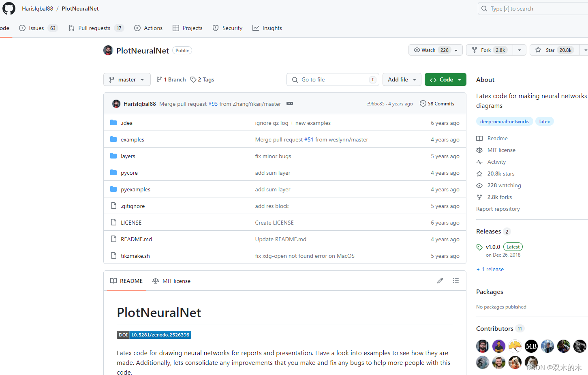The width and height of the screenshot is (588, 375).
Task: Open the + 1 release link
Action: coord(490,269)
